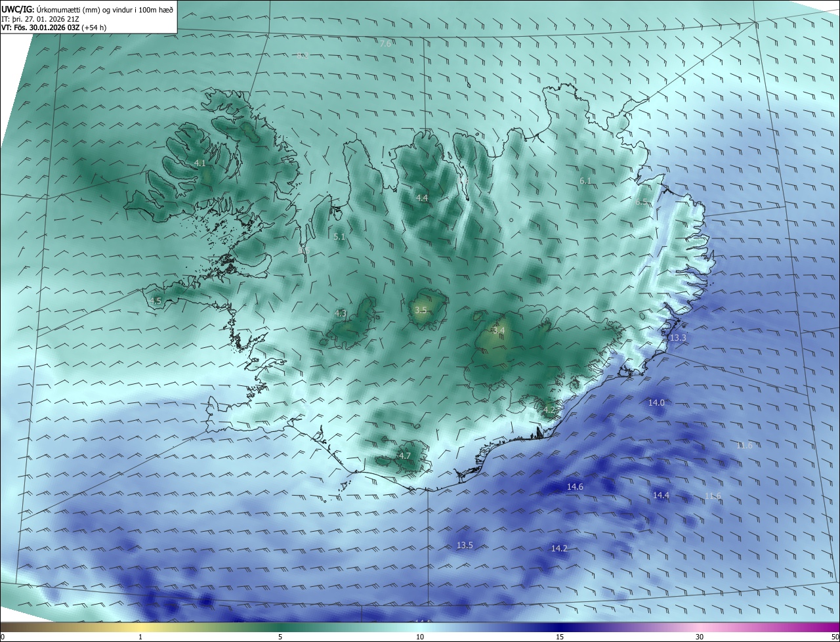Click the 4.4 value label on the map
The image size is (840, 642).
[x=422, y=198]
